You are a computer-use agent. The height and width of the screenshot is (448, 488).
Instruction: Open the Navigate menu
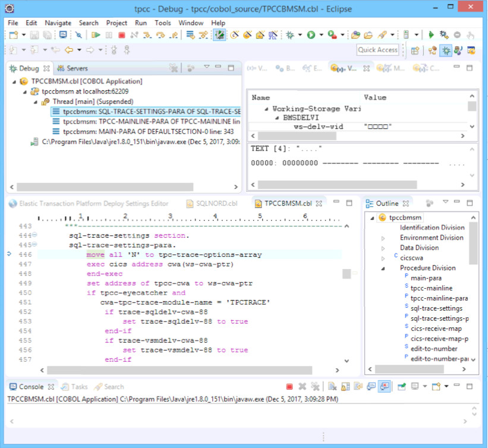click(58, 23)
